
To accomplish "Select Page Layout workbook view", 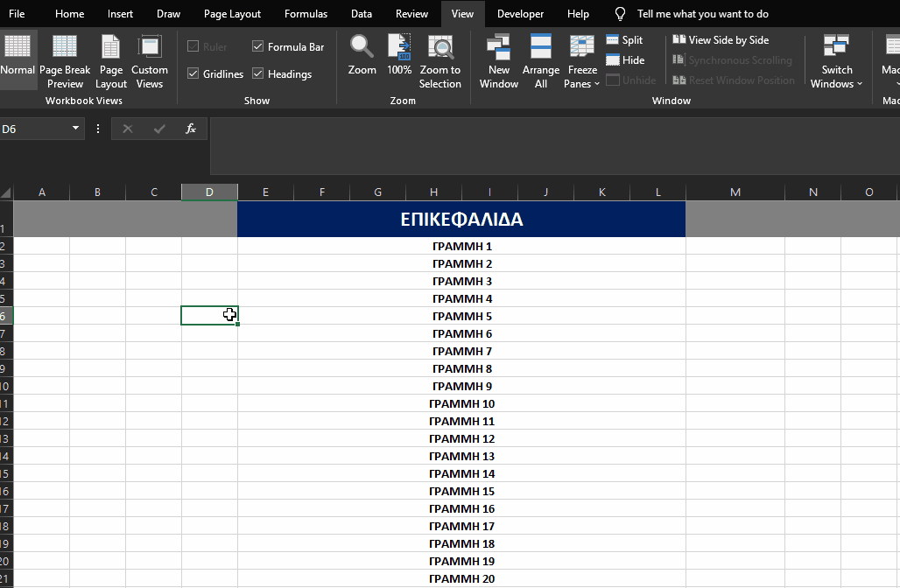I will [110, 59].
